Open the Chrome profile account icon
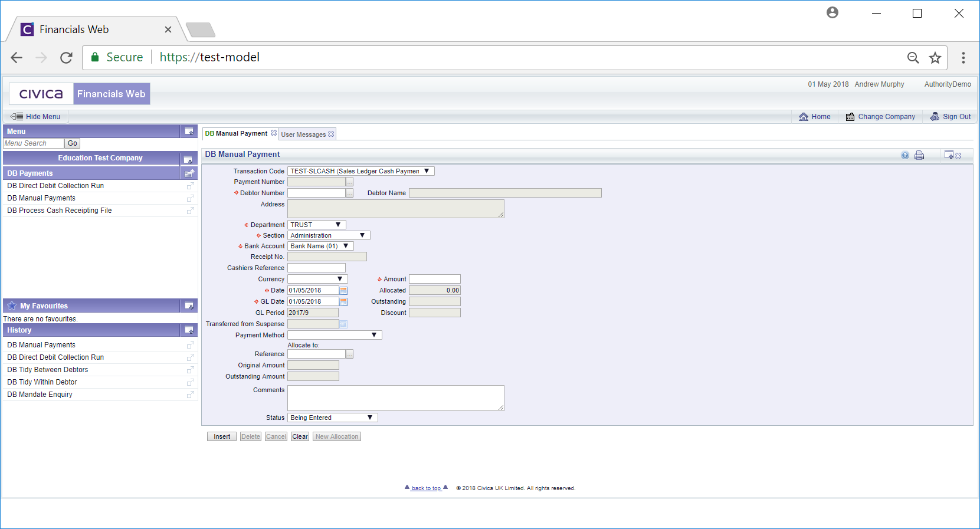Image resolution: width=980 pixels, height=529 pixels. [832, 12]
